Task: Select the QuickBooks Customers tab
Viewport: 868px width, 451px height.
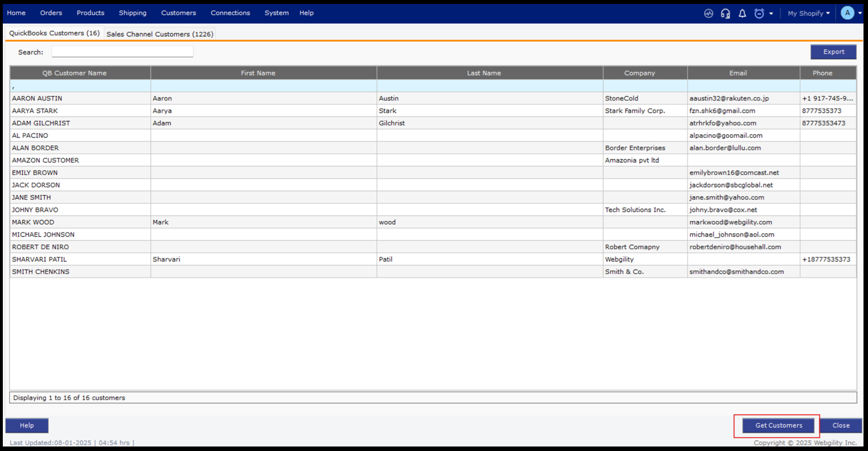Action: pyautogui.click(x=54, y=33)
